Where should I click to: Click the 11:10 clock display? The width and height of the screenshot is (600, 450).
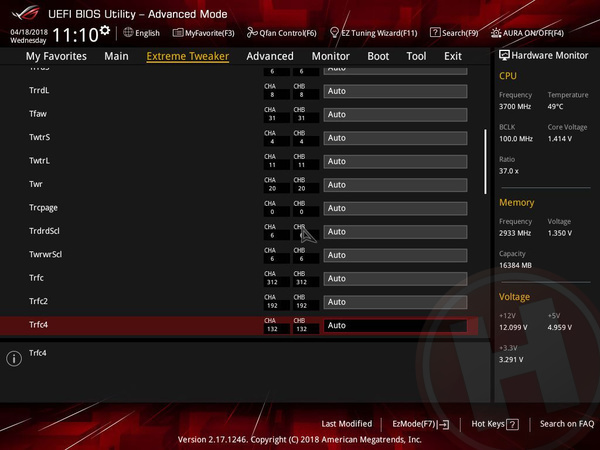(x=76, y=35)
